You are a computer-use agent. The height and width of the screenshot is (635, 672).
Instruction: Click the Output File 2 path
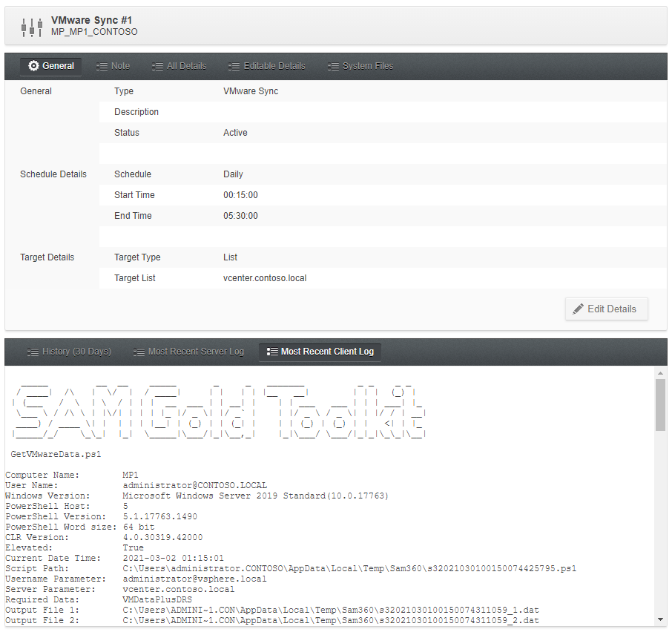tap(330, 620)
